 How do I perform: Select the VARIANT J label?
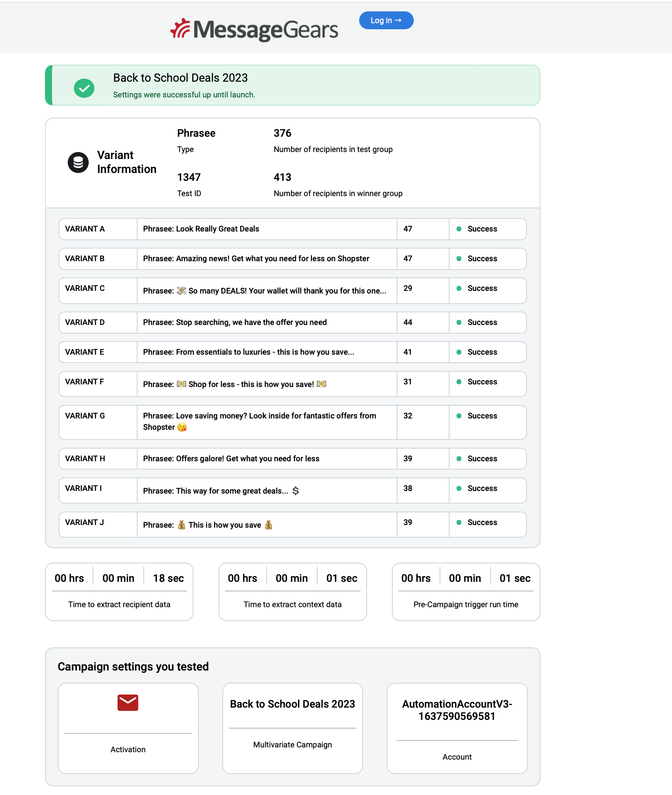coord(84,522)
